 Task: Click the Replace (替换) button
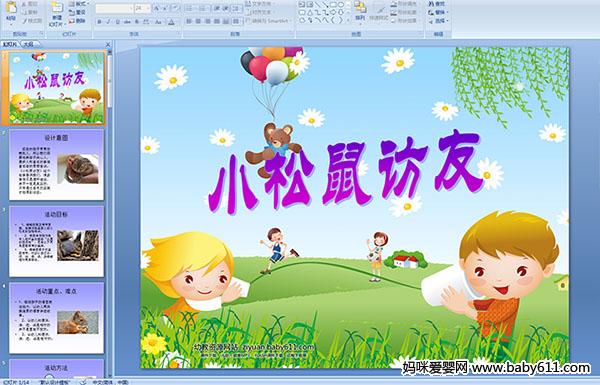[x=437, y=12]
